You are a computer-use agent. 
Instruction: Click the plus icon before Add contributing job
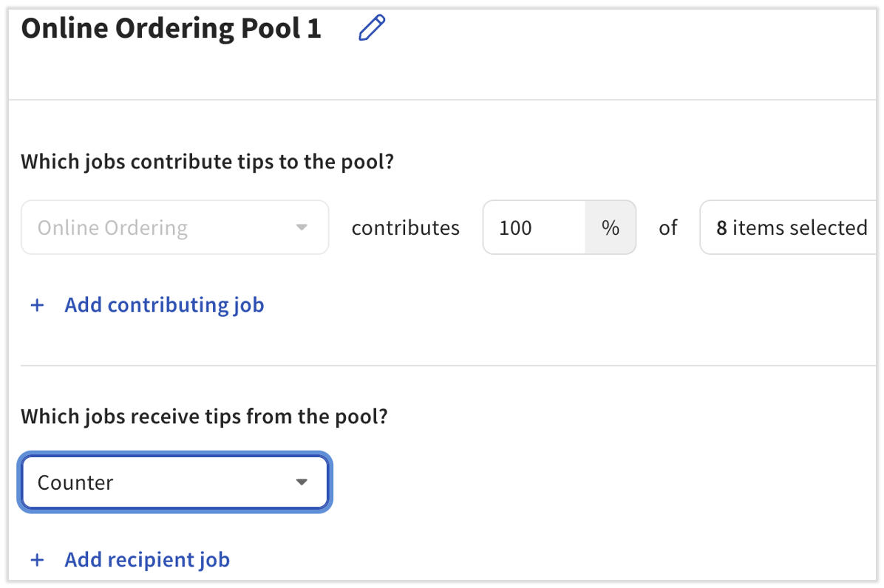coord(37,305)
